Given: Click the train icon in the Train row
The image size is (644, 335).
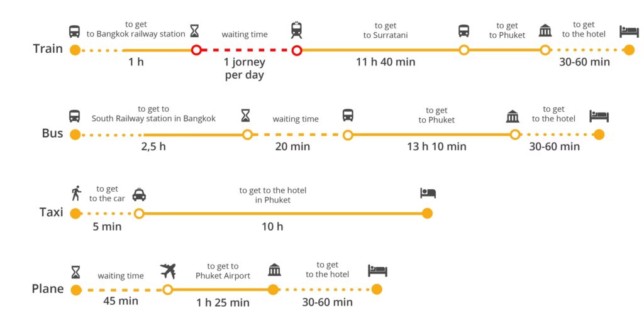Looking at the screenshot, I should pyautogui.click(x=297, y=30).
